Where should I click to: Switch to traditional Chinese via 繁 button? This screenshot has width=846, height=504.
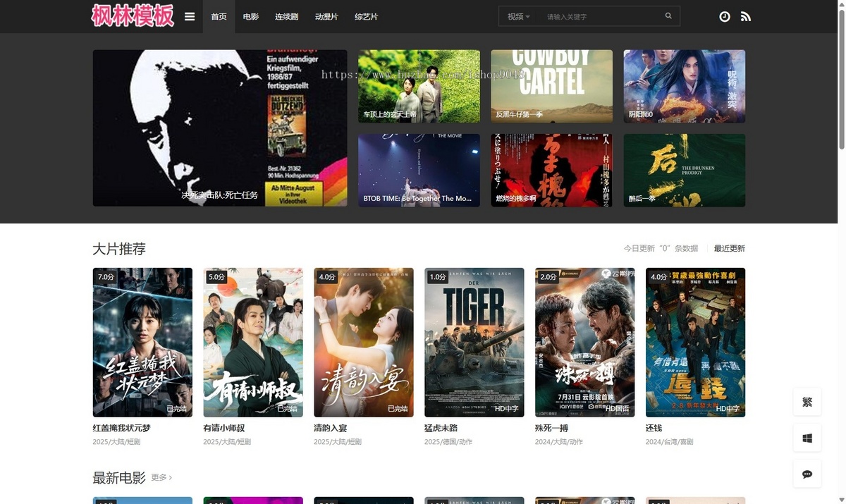click(x=807, y=402)
